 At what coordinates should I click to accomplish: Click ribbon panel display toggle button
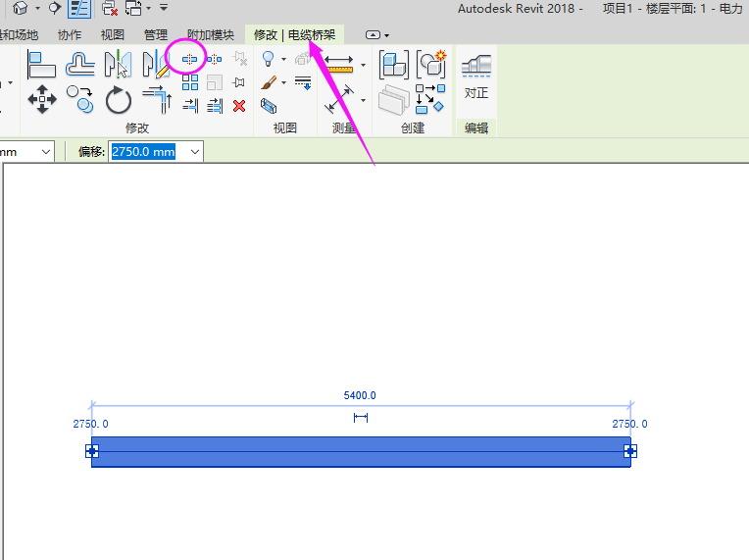pos(374,35)
